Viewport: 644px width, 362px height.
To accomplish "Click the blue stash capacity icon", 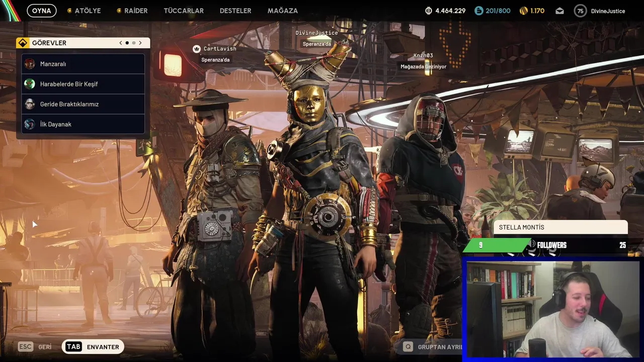I will click(x=478, y=11).
